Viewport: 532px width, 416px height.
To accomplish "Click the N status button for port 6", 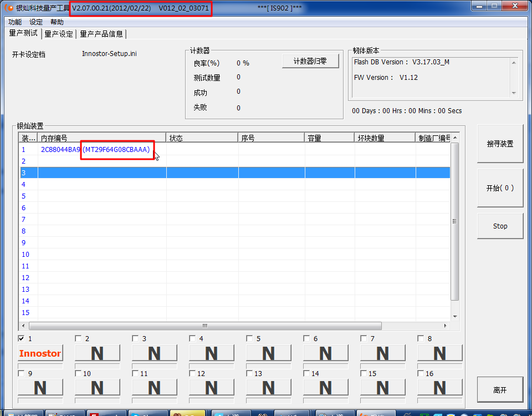I will coord(325,353).
